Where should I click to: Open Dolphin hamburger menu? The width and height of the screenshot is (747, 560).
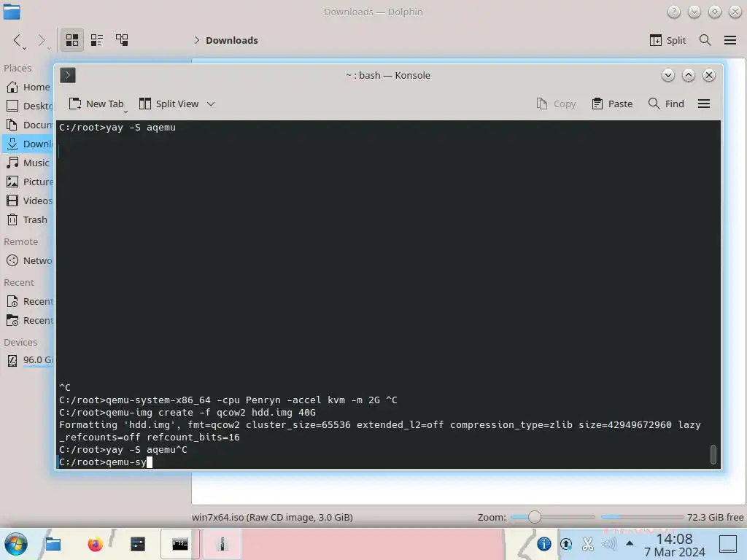[x=729, y=40]
